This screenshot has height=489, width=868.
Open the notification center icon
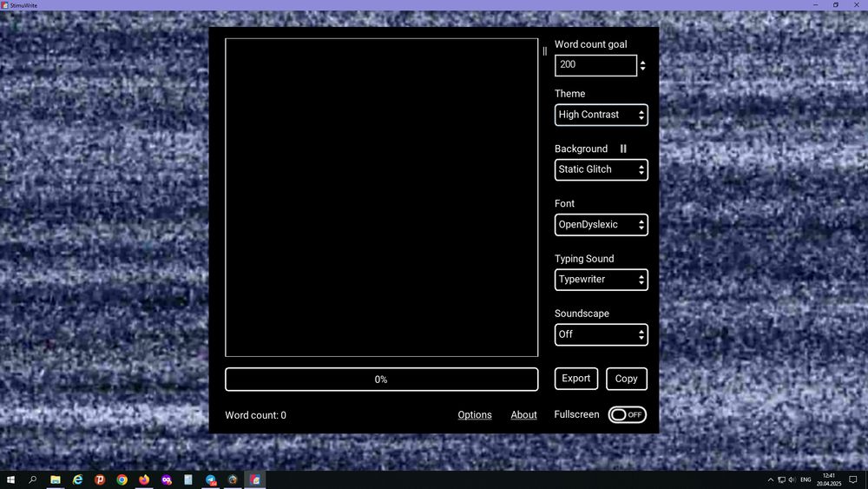tap(853, 479)
